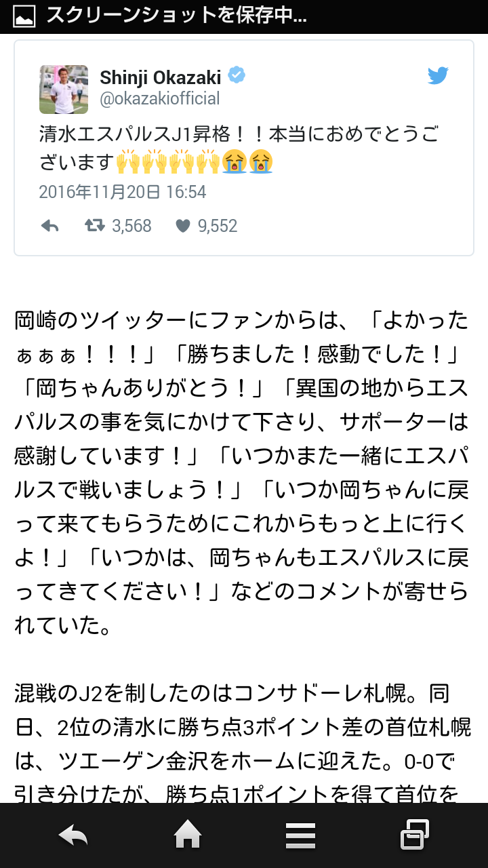Click the Twitter bird logo in the tweet
488x868 pixels.
[438, 76]
